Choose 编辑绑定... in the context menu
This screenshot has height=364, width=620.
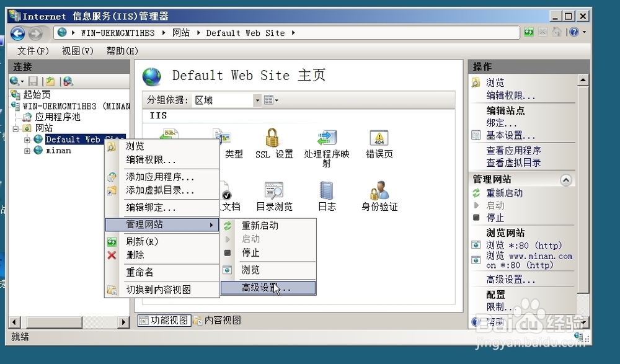(x=162, y=207)
